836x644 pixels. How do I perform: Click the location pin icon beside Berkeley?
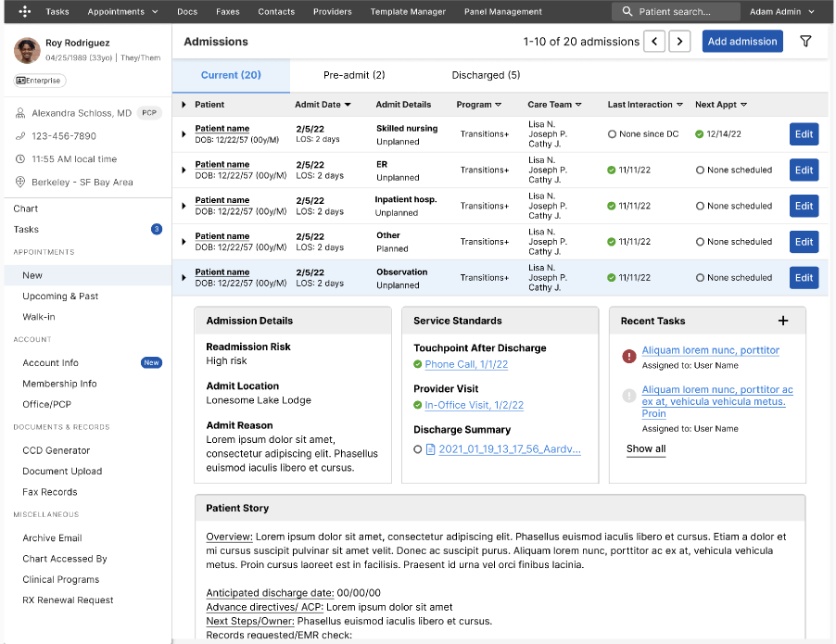pyautogui.click(x=20, y=182)
